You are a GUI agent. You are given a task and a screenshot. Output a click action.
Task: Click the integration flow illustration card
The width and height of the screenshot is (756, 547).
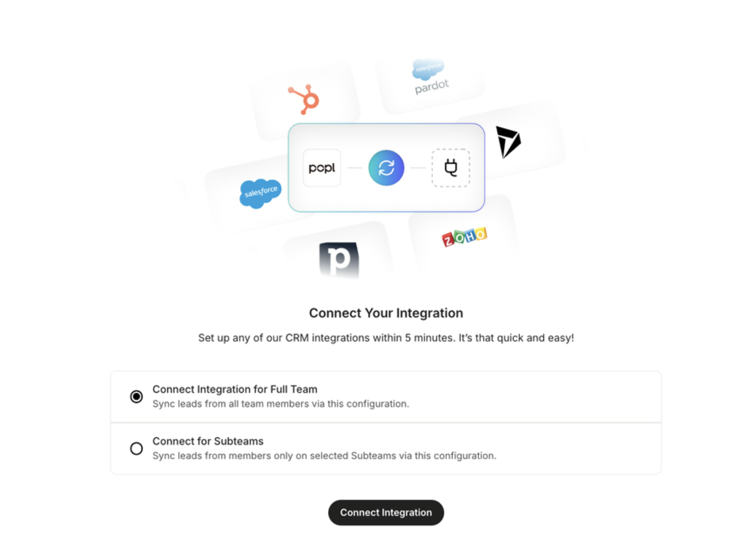(386, 167)
